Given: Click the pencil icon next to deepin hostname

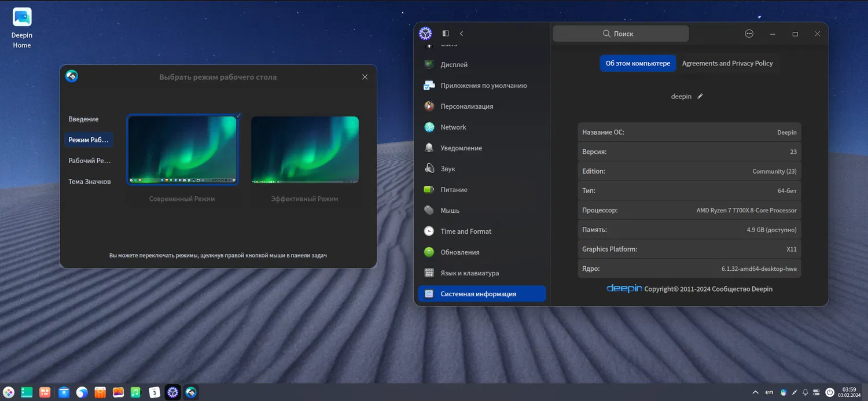Looking at the screenshot, I should tap(700, 97).
